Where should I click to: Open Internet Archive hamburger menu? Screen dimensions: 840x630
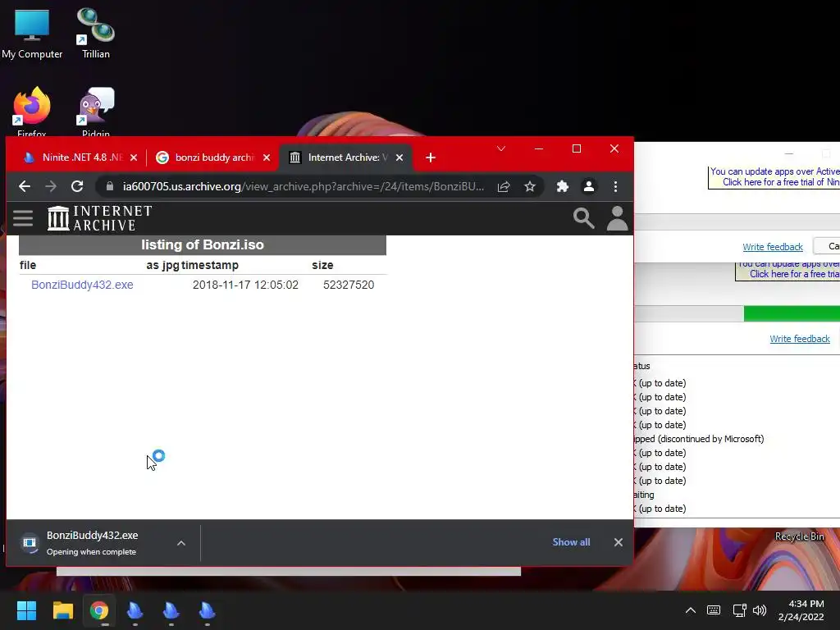[x=23, y=218]
